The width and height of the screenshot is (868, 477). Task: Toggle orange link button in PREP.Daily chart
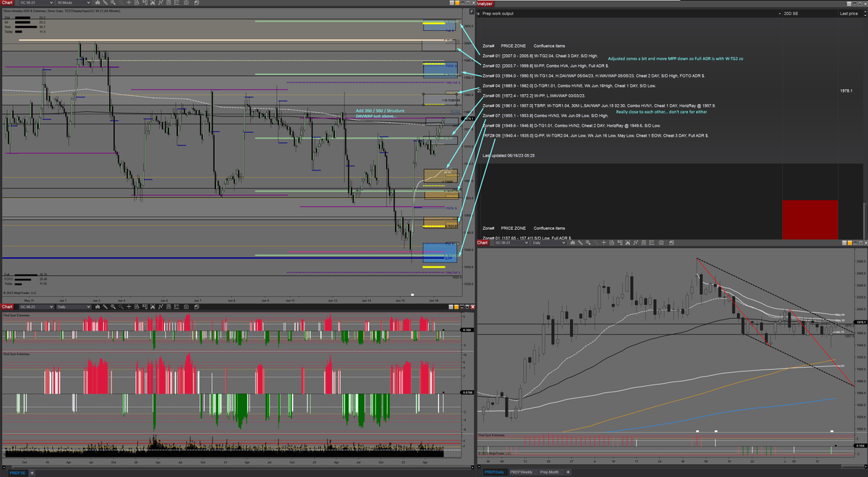click(850, 244)
